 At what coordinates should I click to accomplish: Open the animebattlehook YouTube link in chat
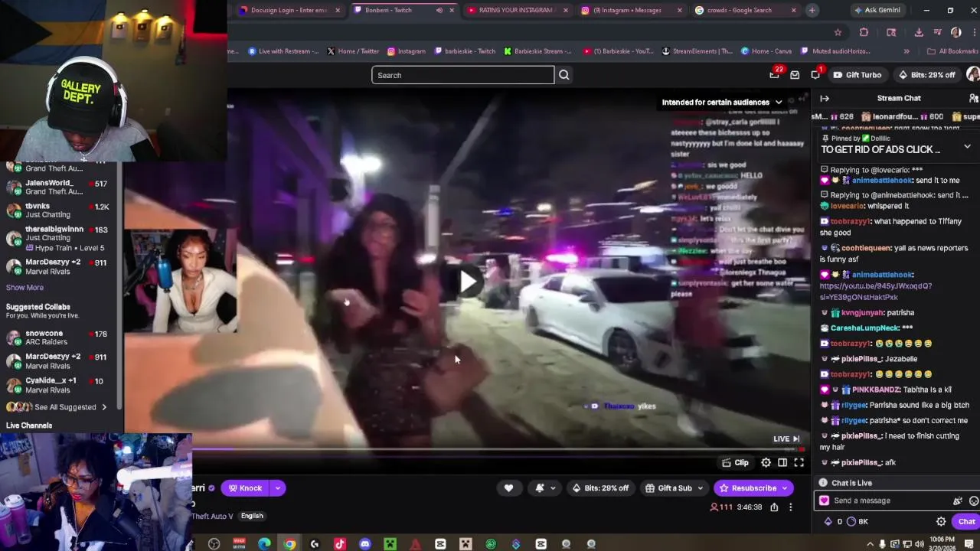[x=876, y=292]
